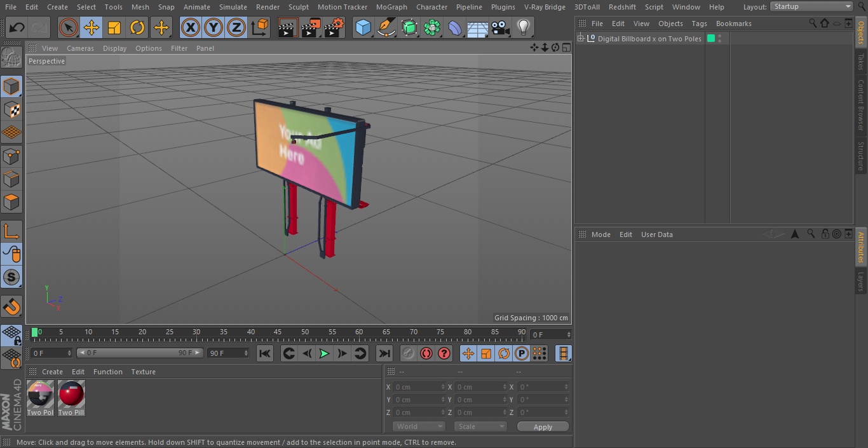Viewport: 868px width, 448px height.
Task: Switch to Edges mode
Action: [x=11, y=179]
